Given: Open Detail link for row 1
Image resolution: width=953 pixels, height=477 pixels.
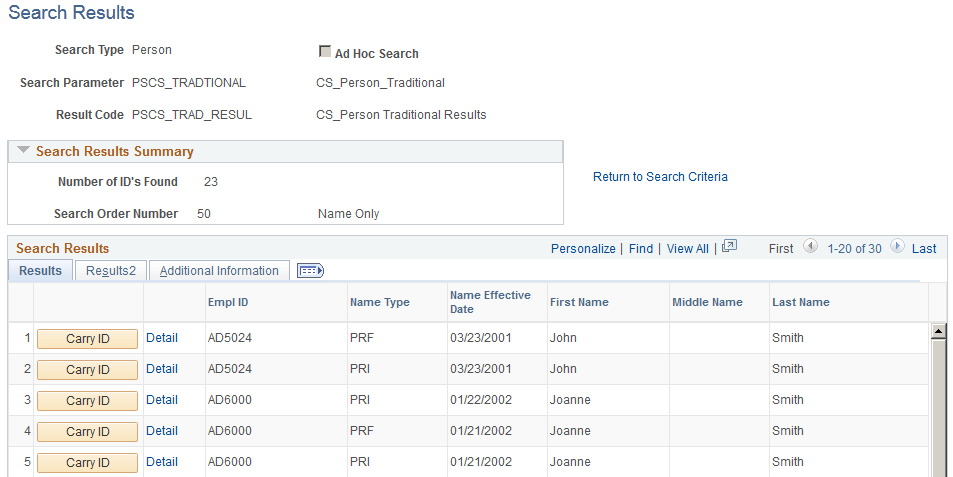Looking at the screenshot, I should [162, 338].
